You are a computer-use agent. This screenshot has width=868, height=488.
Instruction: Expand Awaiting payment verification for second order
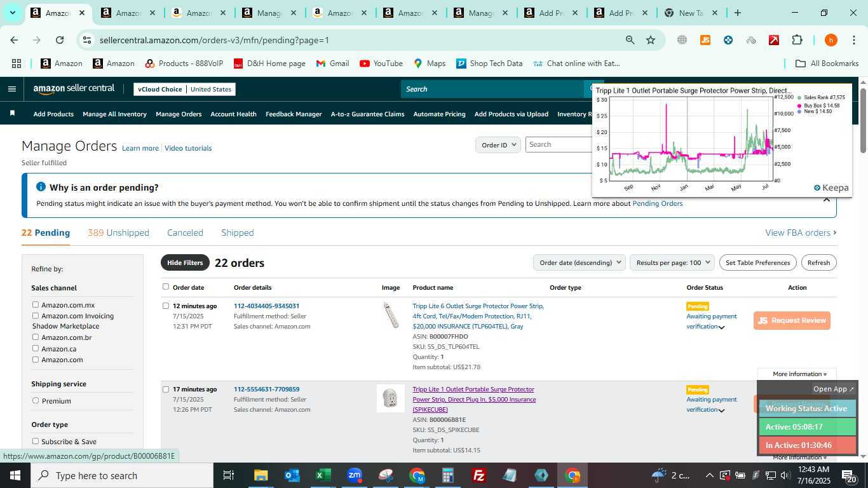[x=721, y=410]
